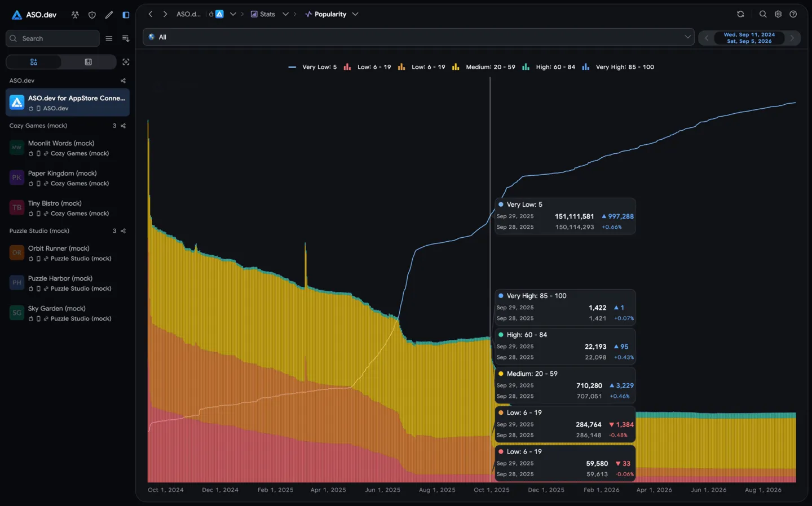
Task: Click the pencil edit icon
Action: pos(109,15)
